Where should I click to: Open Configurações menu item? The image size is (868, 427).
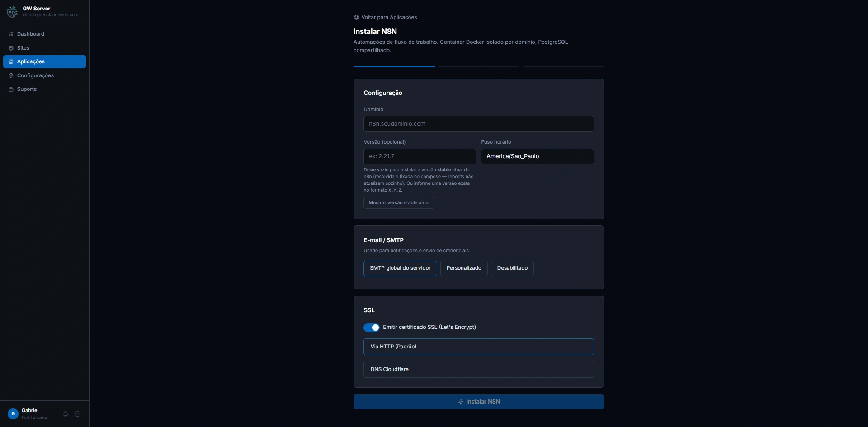(44, 75)
